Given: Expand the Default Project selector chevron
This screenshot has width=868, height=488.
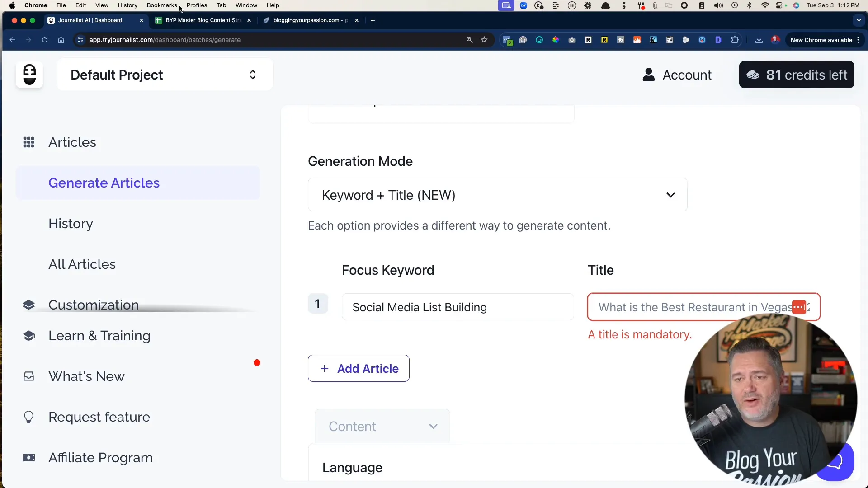Looking at the screenshot, I should [x=253, y=75].
